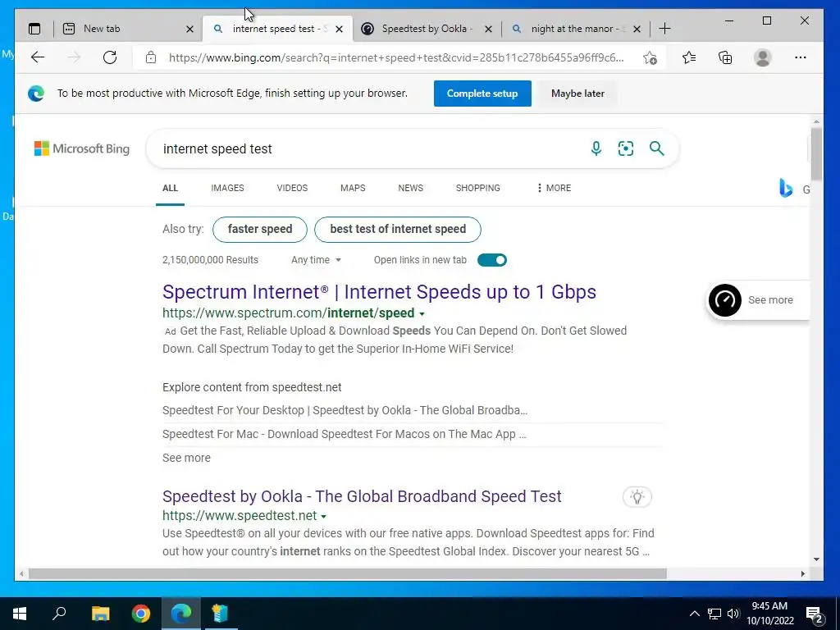
Task: Try best test of internet speed suggestion
Action: [398, 230]
